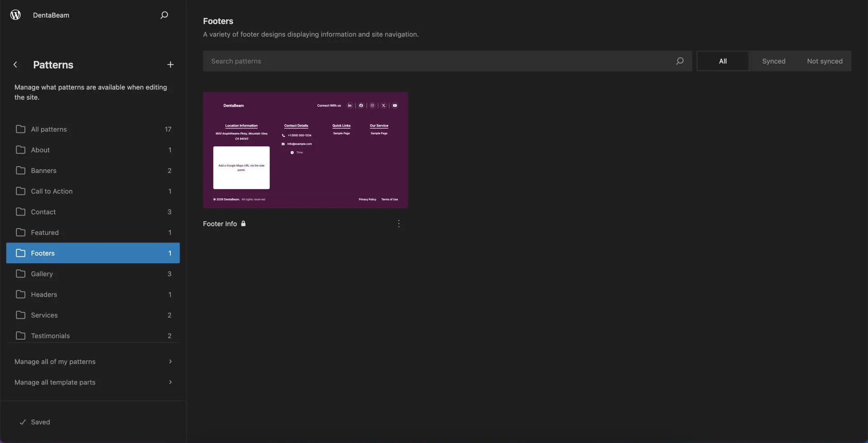Expand Manage all template parts chevron
The width and height of the screenshot is (868, 443).
click(x=170, y=382)
